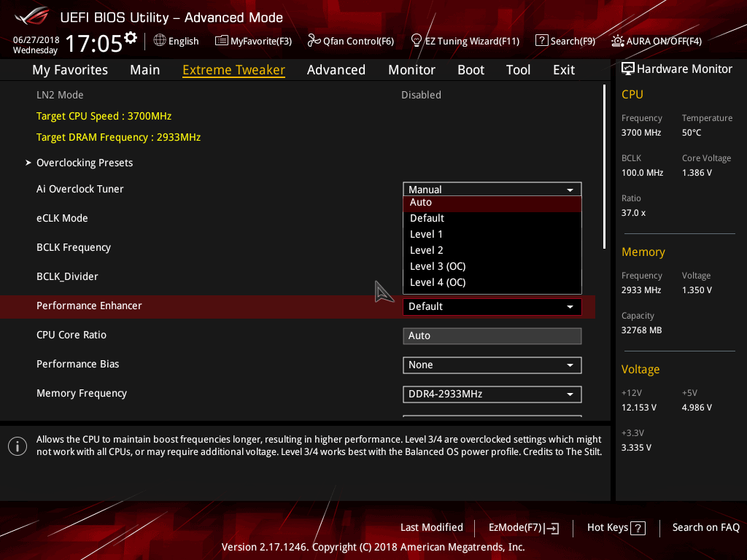Select the Performance Enhancer label
This screenshot has width=747, height=560.
(x=89, y=306)
